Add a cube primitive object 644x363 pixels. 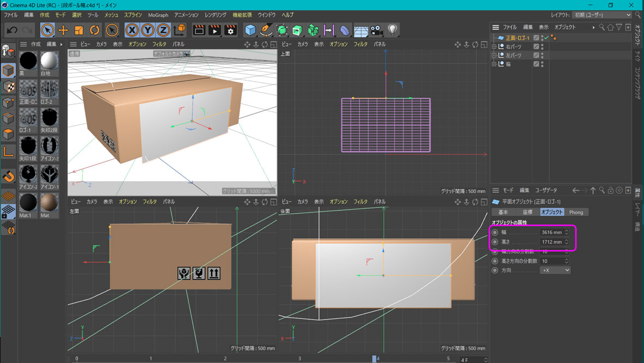(250, 30)
